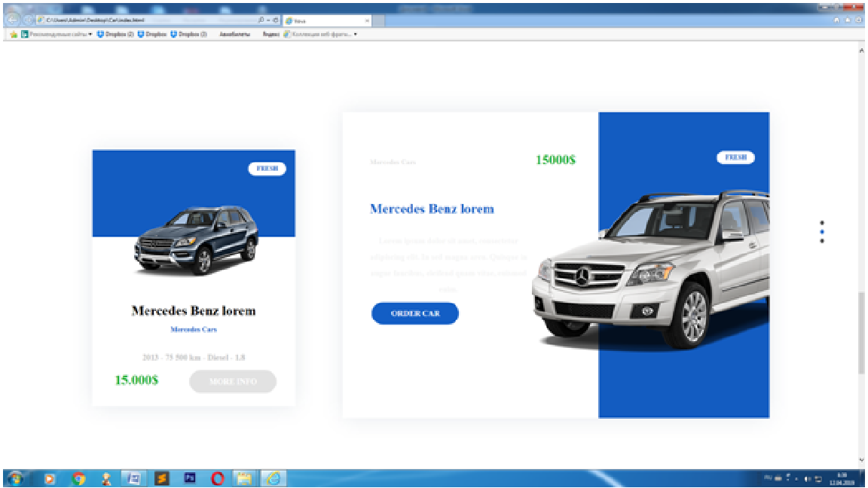Click the scrollbar down arrow
868x488 pixels.
(x=860, y=460)
